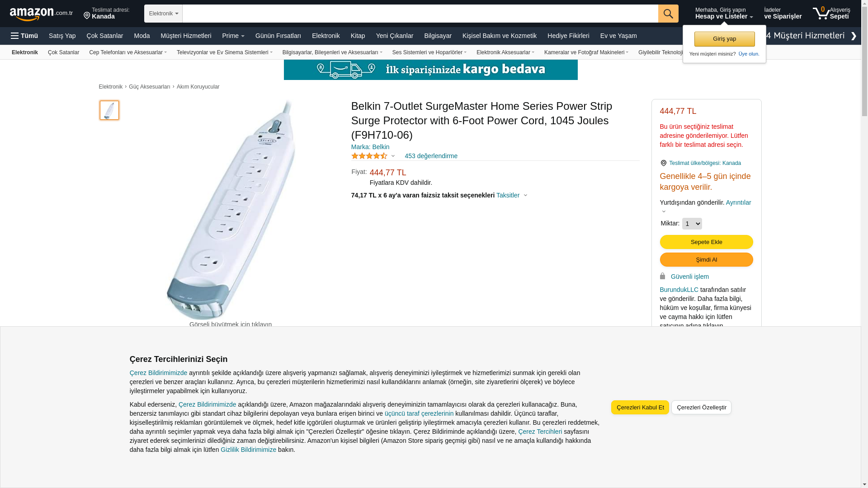Open the Elektronik search category dropdown
The height and width of the screenshot is (488, 868).
(163, 14)
